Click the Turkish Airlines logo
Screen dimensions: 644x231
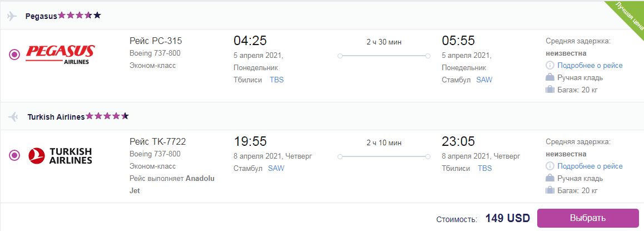(x=61, y=156)
